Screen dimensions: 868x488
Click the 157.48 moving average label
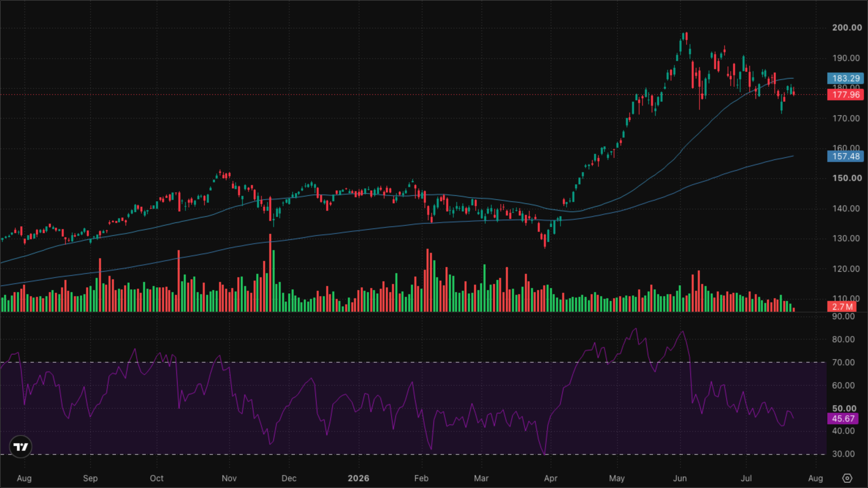tap(846, 156)
